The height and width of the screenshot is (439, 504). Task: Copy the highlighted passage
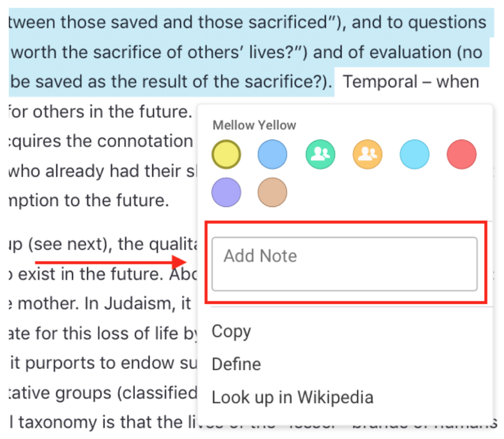pyautogui.click(x=231, y=331)
